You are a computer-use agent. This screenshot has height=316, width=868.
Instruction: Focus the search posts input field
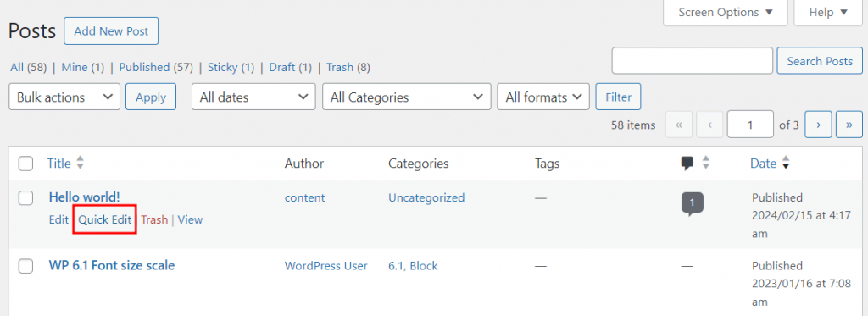(x=692, y=61)
